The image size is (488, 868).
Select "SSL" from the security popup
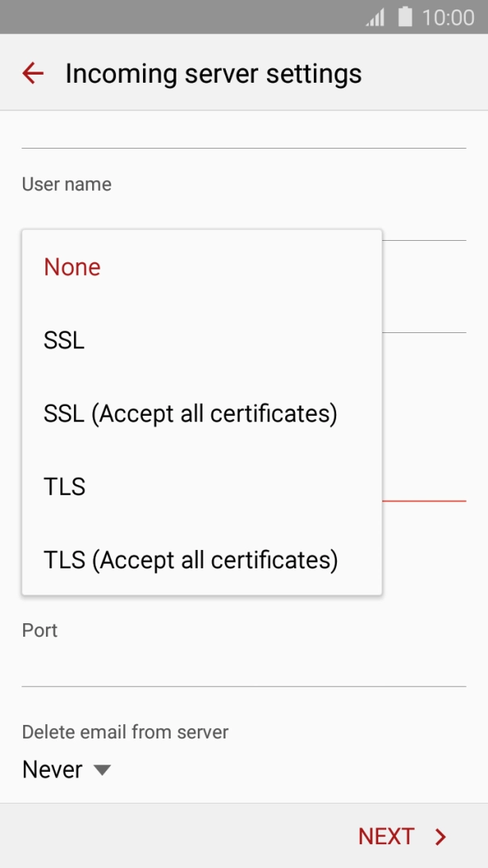[64, 340]
